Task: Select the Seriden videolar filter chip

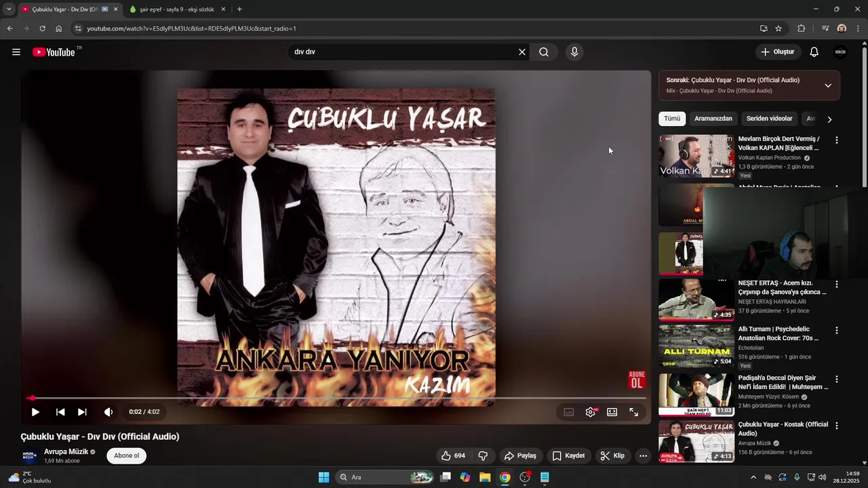Action: (x=769, y=119)
